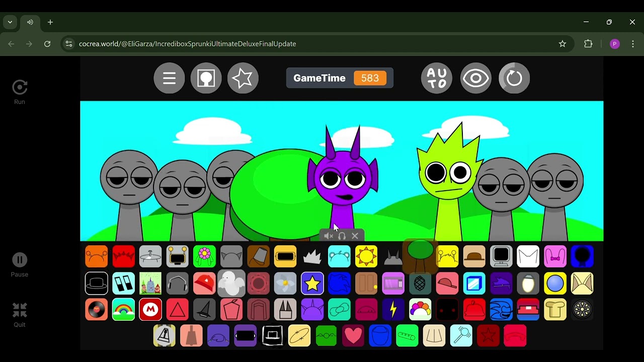Choose the metronome icon

point(164,336)
